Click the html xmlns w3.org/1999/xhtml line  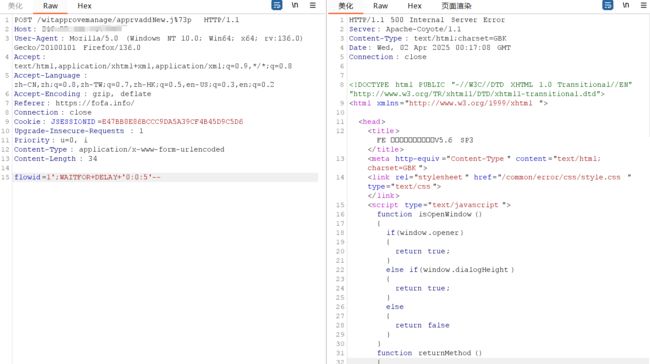[x=448, y=103]
